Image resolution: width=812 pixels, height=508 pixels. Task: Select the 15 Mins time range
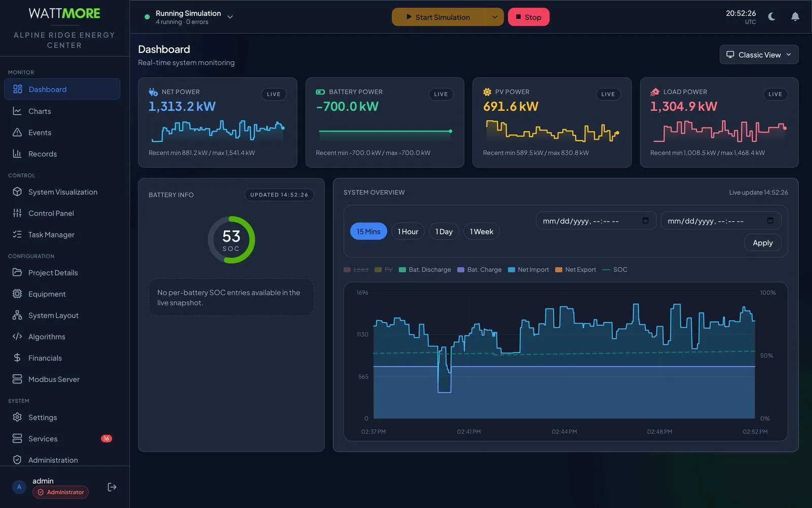tap(368, 232)
